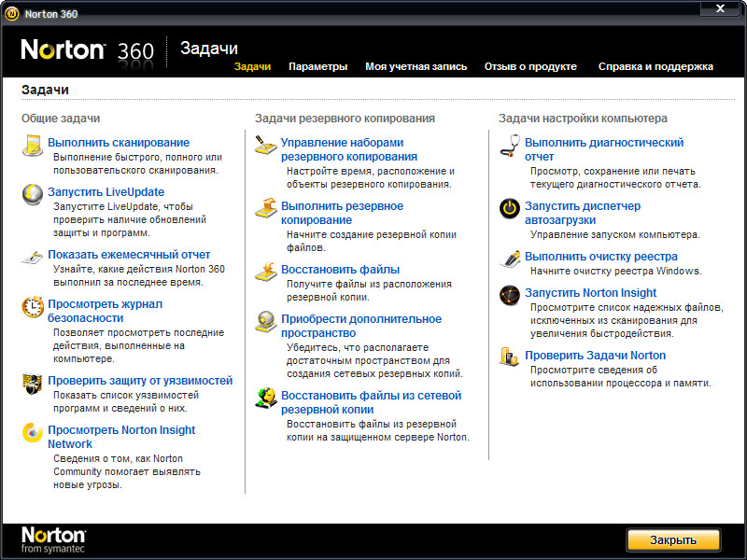The height and width of the screenshot is (560, 747).
Task: Click the buy additional storage icon
Action: tap(266, 321)
